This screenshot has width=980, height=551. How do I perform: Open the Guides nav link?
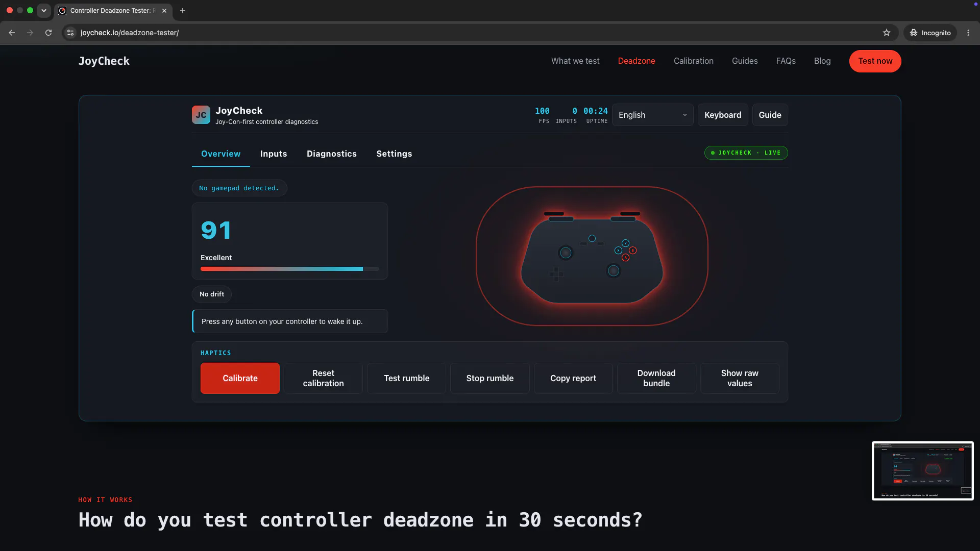click(x=745, y=61)
